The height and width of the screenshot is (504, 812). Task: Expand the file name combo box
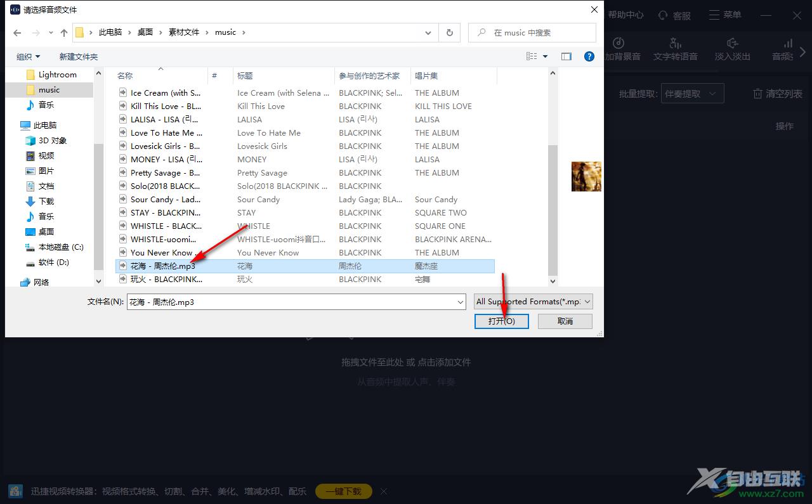click(461, 302)
